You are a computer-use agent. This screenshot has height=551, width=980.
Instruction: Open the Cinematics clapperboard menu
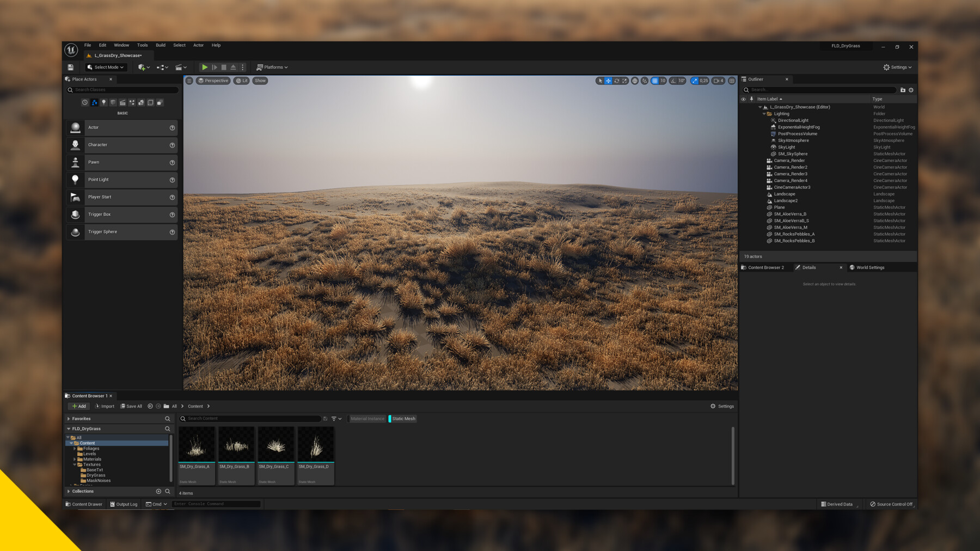(180, 67)
